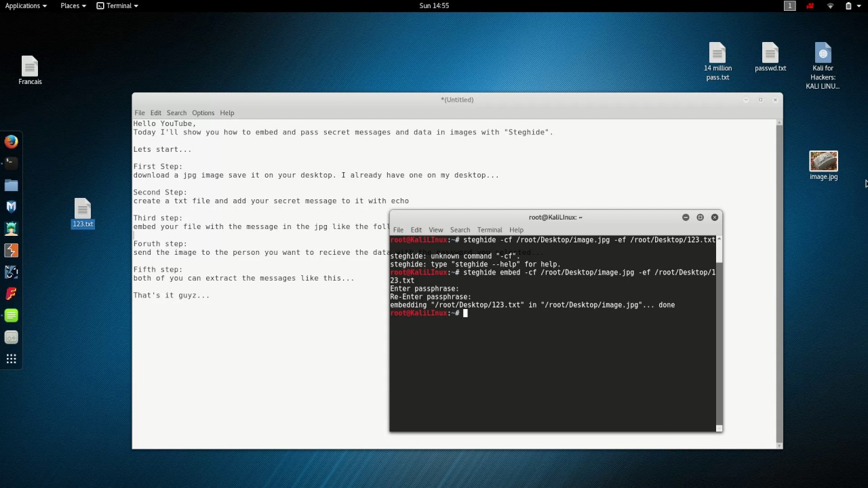Open the Terminal icon in dock
868x488 pixels.
point(11,163)
